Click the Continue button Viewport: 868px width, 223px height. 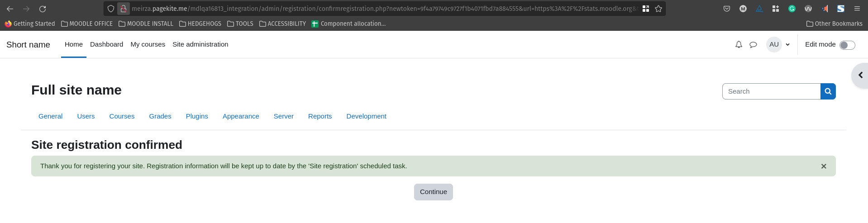pos(434,192)
